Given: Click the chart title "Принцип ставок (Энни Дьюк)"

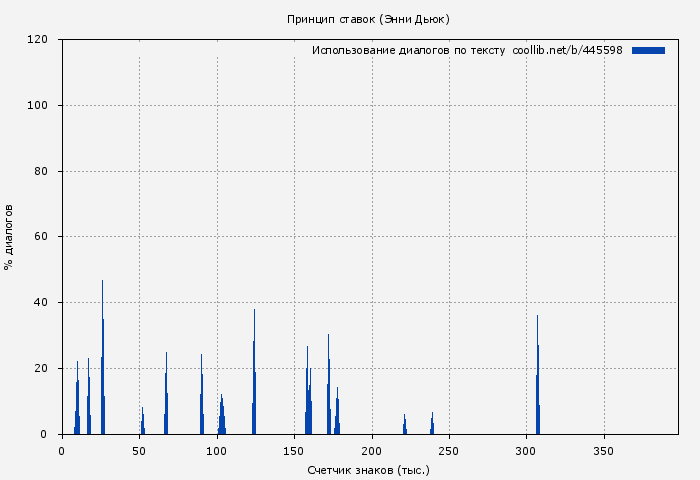Looking at the screenshot, I should [368, 19].
